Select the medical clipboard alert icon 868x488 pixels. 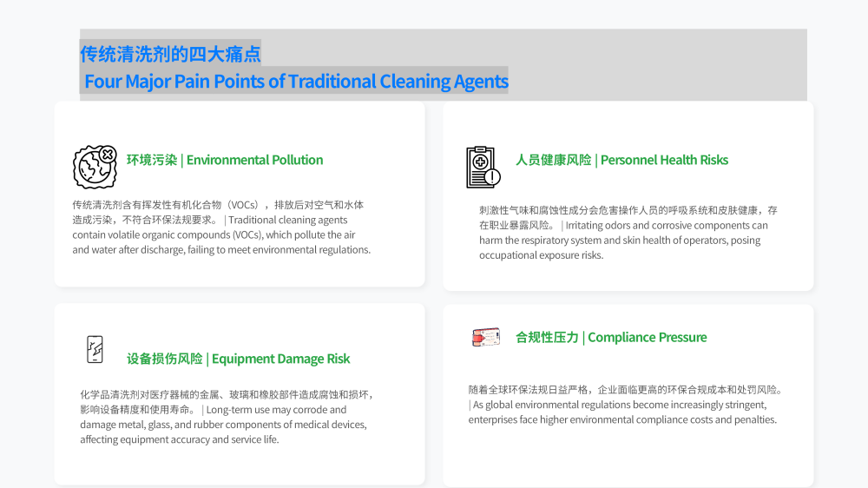(483, 167)
